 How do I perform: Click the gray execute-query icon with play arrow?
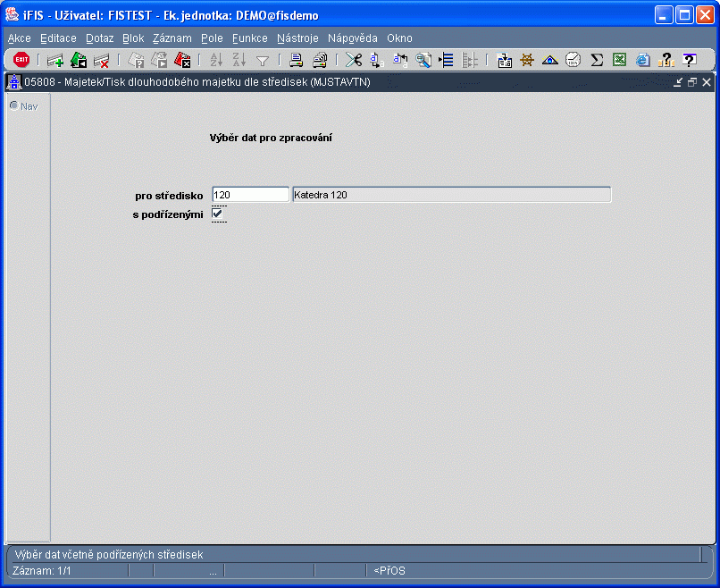tap(159, 60)
